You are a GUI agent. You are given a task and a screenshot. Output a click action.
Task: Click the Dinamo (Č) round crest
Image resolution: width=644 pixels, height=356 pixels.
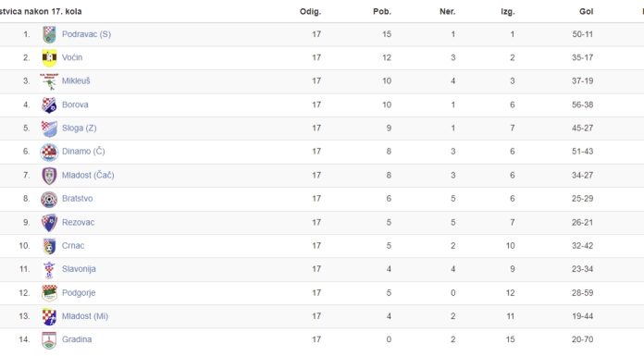[49, 152]
